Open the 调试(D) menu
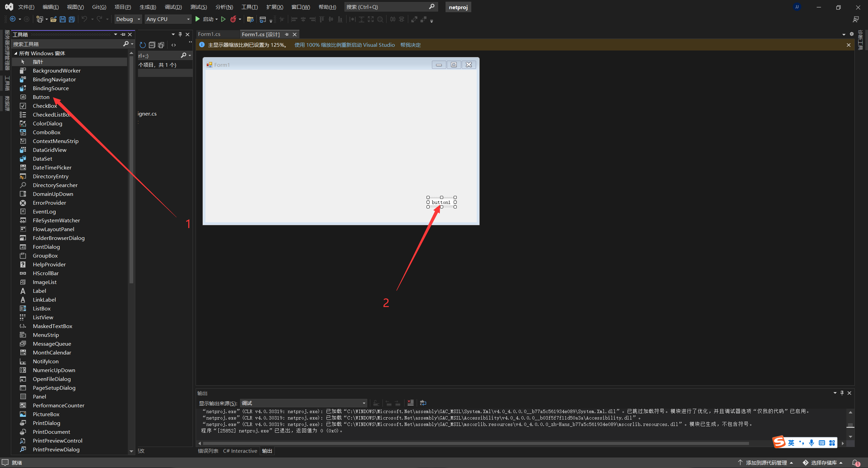 (173, 7)
